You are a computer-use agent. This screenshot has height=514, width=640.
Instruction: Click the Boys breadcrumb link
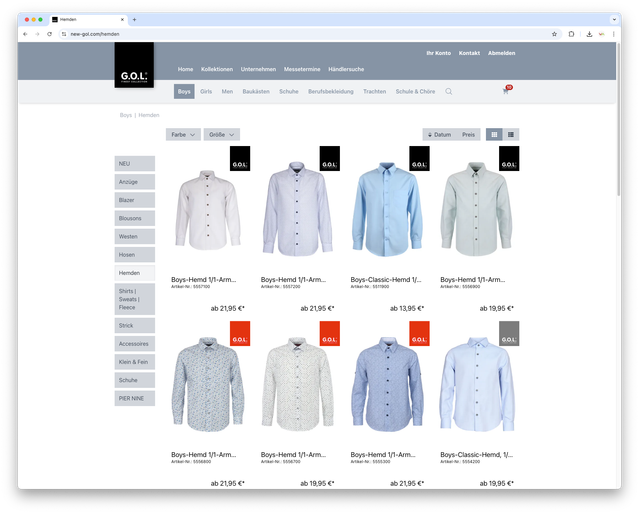126,115
